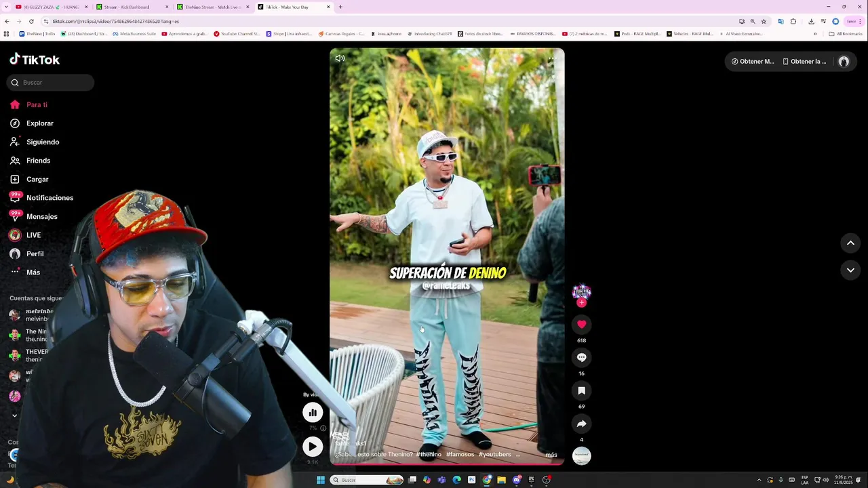Open Notificaciones in the sidebar
Viewport: 868px width, 488px height.
click(x=42, y=198)
